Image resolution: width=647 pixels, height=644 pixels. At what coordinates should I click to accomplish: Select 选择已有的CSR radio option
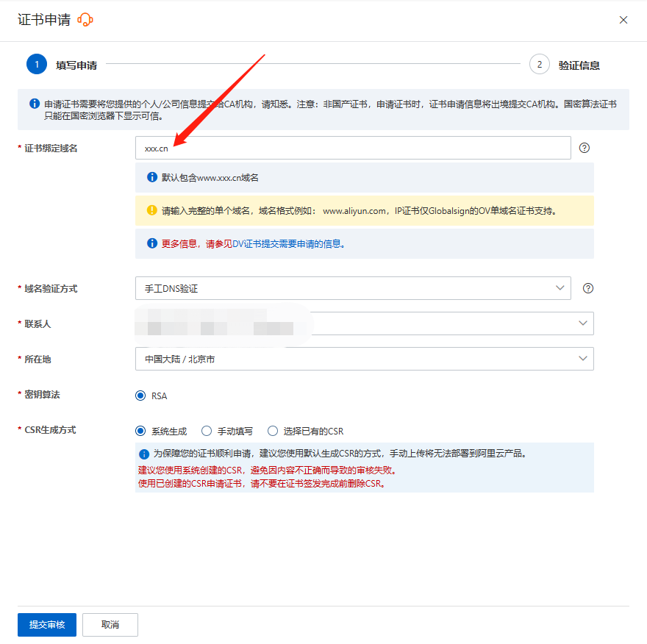(273, 431)
